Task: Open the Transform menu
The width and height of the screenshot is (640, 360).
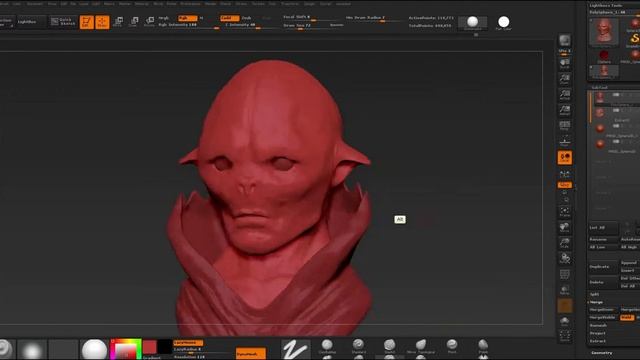Action: [290, 4]
